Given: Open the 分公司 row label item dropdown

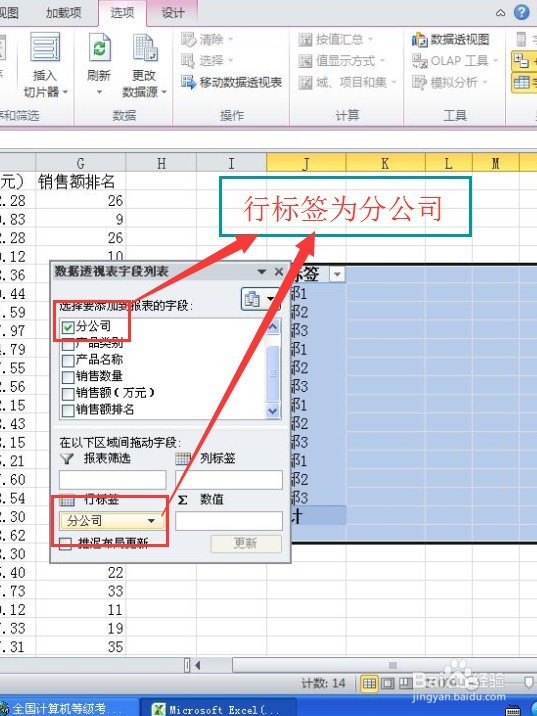Looking at the screenshot, I should pos(152,521).
